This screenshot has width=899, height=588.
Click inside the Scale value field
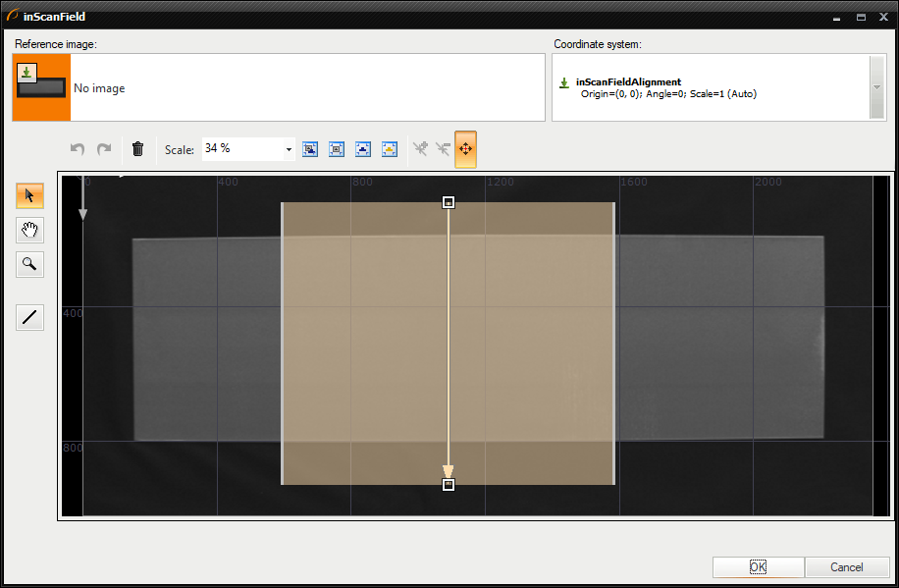[241, 149]
